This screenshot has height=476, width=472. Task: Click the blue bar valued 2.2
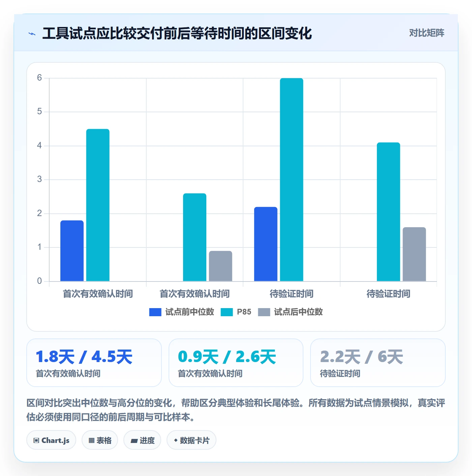pos(266,244)
